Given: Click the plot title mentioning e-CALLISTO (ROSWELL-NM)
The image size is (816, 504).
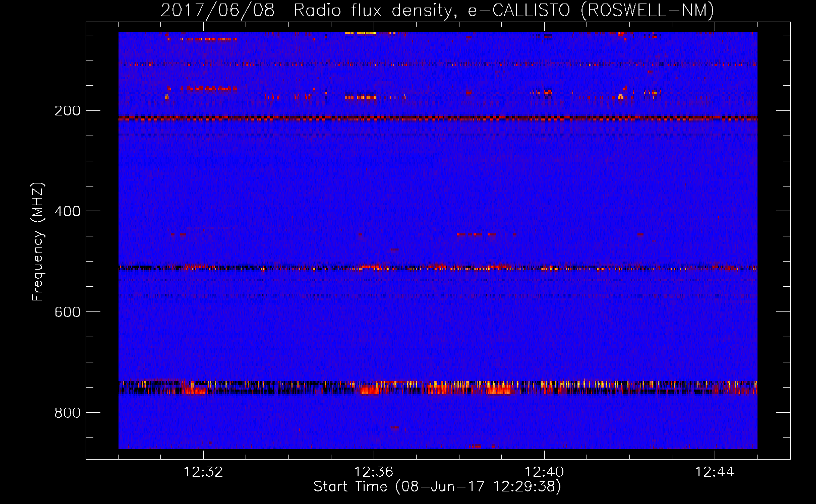Looking at the screenshot, I should point(437,10).
